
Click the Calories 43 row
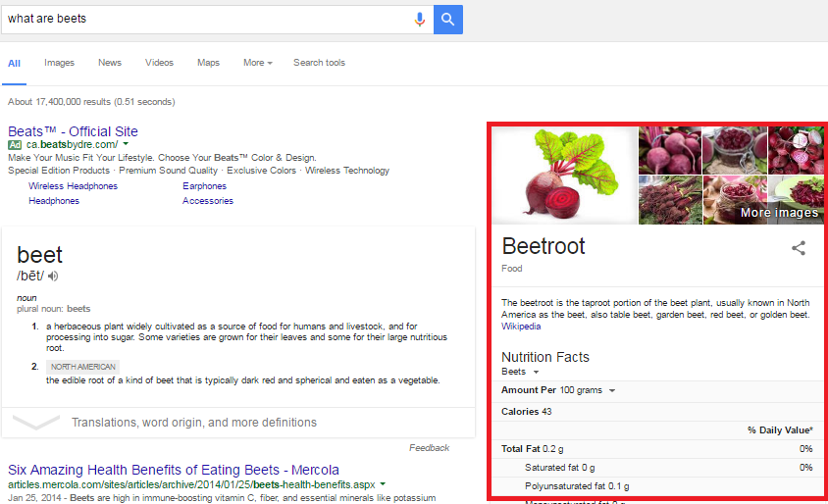[x=658, y=412]
